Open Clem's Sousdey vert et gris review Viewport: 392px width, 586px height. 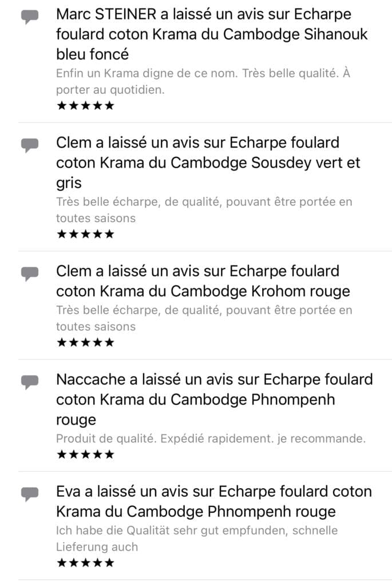point(208,163)
